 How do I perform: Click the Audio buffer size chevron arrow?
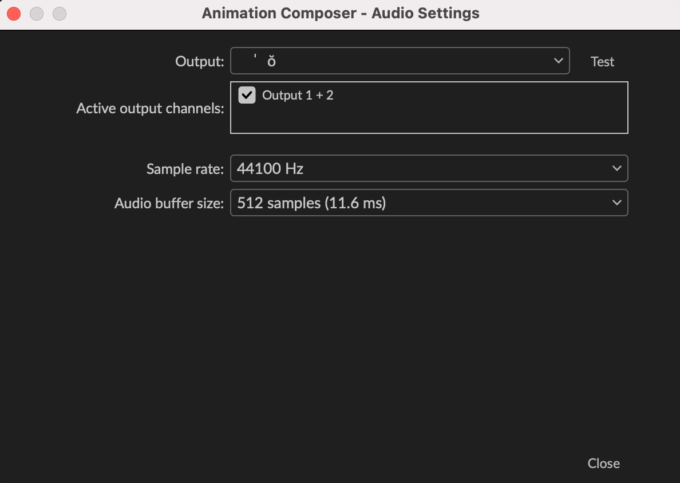coord(617,202)
